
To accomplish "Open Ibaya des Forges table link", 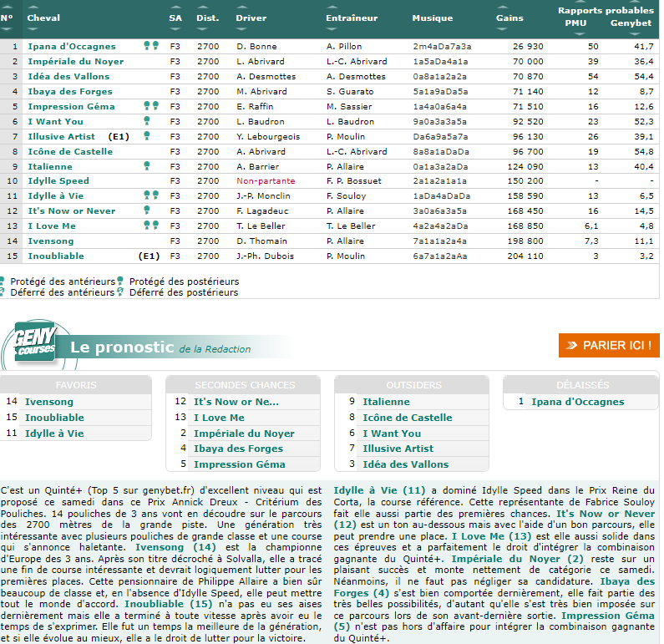I will click(x=70, y=91).
